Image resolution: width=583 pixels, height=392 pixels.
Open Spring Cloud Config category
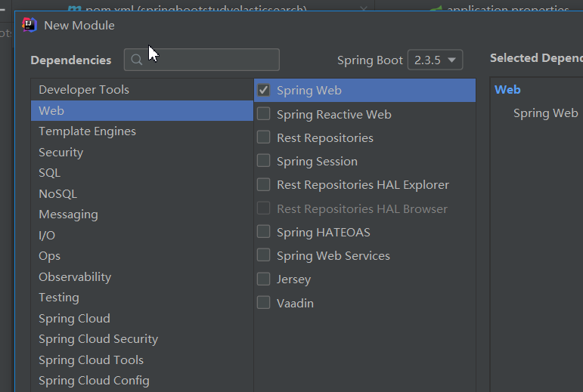pyautogui.click(x=142, y=381)
